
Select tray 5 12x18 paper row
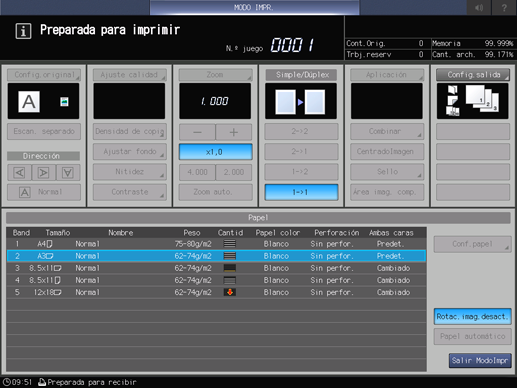216,292
